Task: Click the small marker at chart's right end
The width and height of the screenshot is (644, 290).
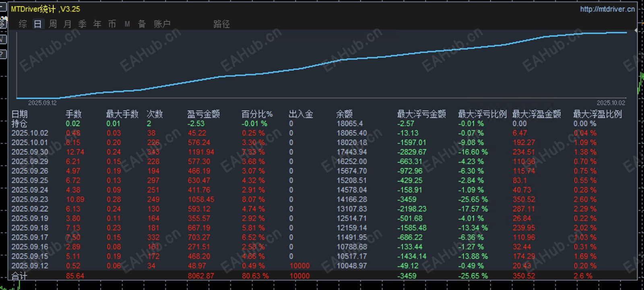Action: (636, 30)
